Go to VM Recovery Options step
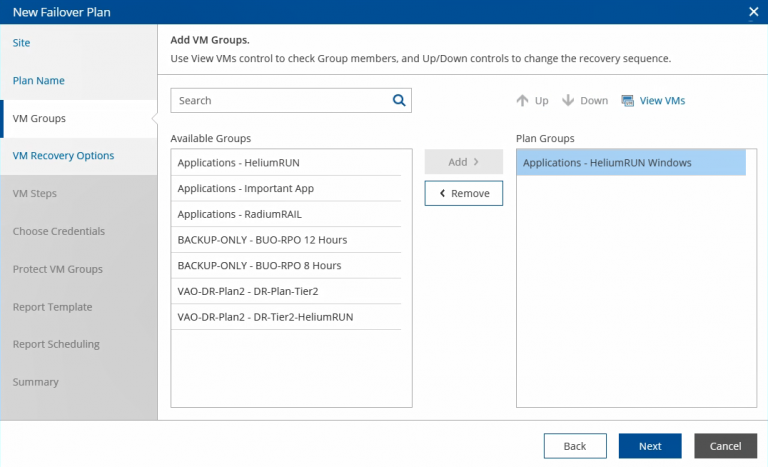Image resolution: width=768 pixels, height=467 pixels. click(x=78, y=156)
